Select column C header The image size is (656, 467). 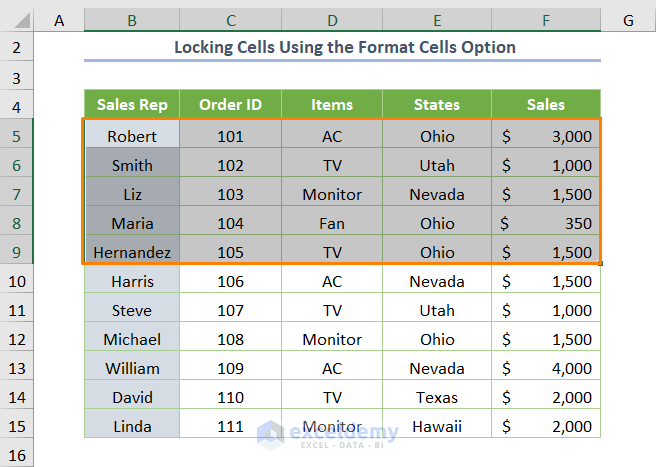click(230, 20)
